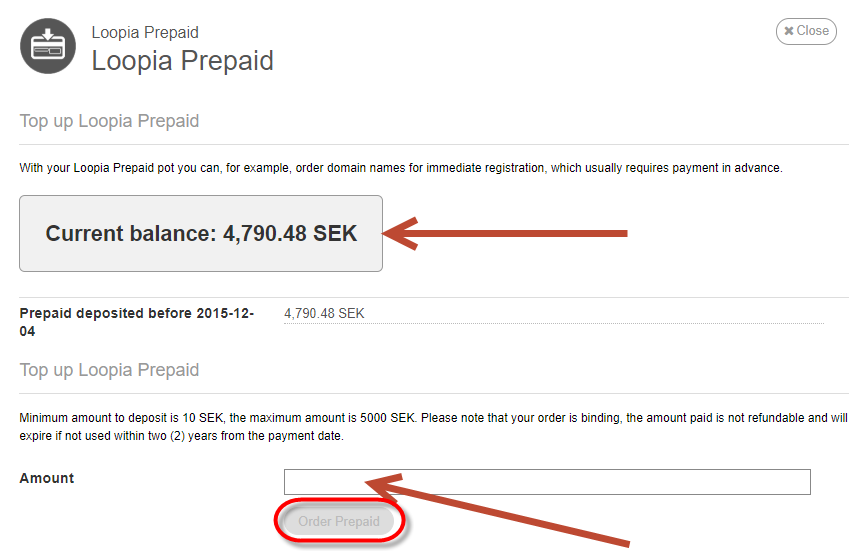Click the Amount field label
The width and height of the screenshot is (865, 559).
click(47, 478)
